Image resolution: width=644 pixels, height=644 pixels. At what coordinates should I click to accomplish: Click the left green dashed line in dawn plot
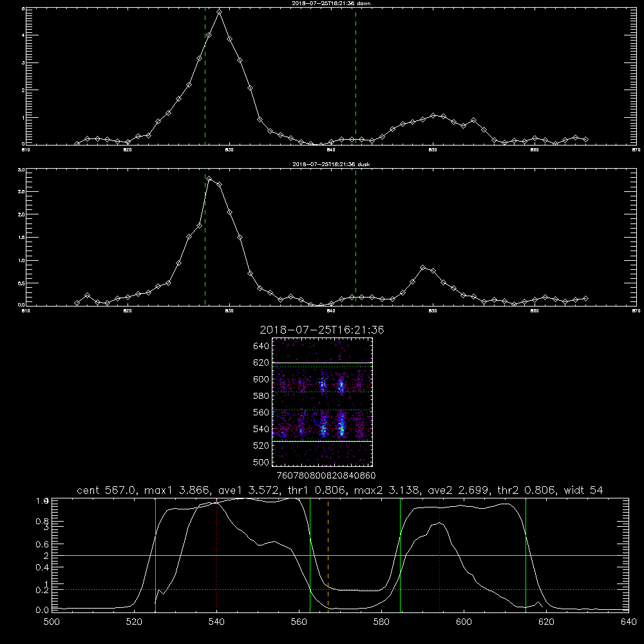(x=205, y=76)
